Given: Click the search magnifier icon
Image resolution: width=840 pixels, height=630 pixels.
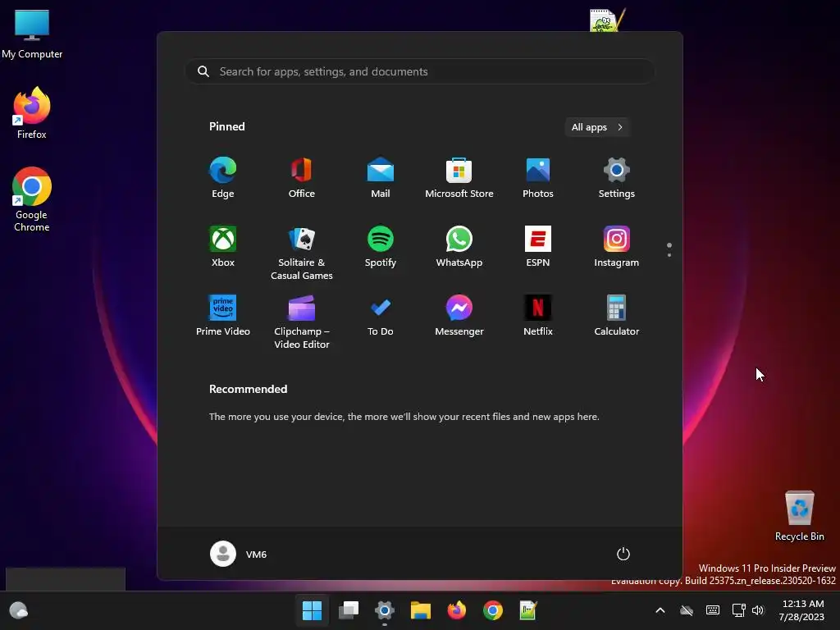Looking at the screenshot, I should pyautogui.click(x=203, y=71).
